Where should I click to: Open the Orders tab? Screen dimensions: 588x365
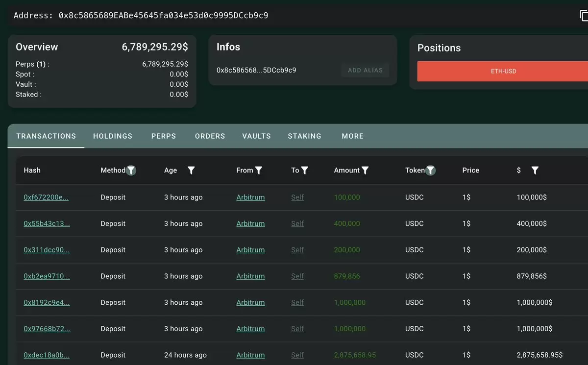pyautogui.click(x=210, y=136)
